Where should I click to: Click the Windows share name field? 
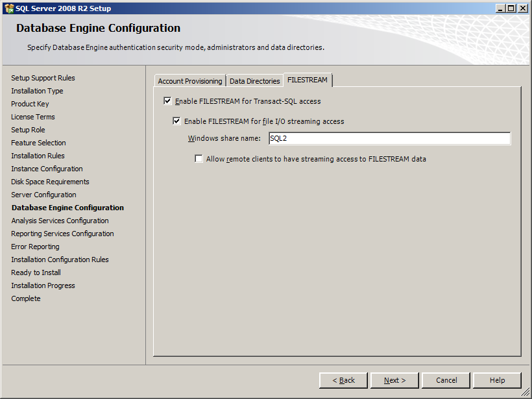coord(389,138)
